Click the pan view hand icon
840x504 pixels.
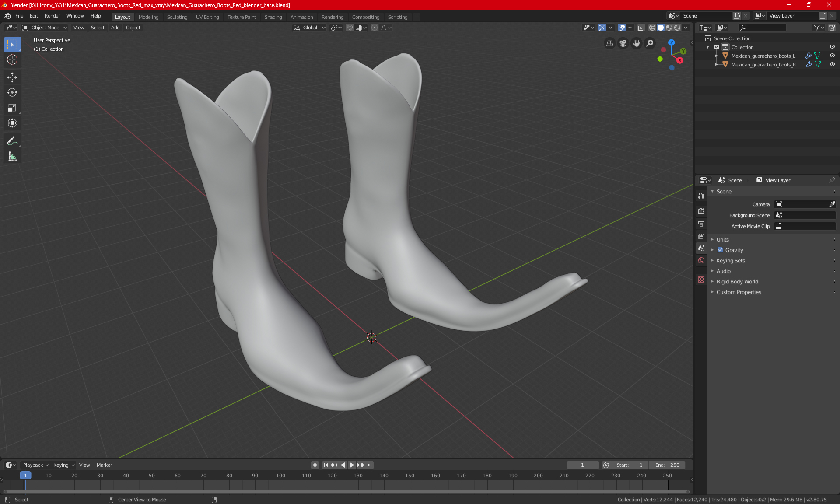click(637, 43)
